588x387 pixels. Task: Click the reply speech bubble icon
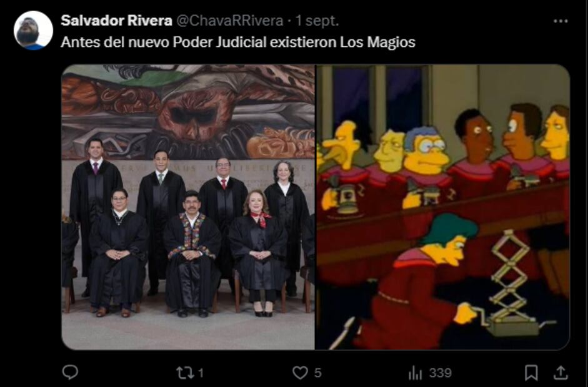click(x=70, y=373)
